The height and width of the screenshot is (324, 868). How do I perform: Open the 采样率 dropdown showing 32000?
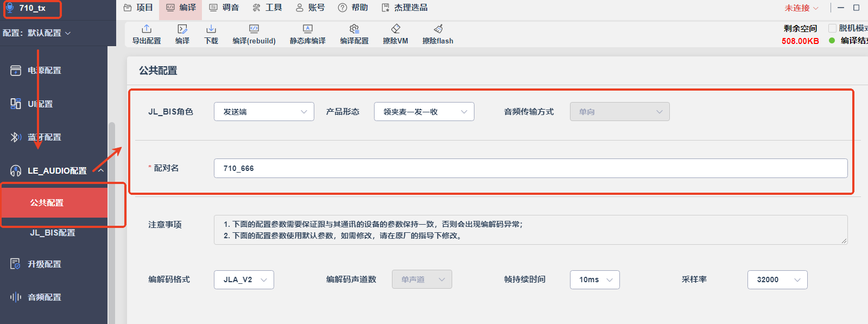(777, 279)
